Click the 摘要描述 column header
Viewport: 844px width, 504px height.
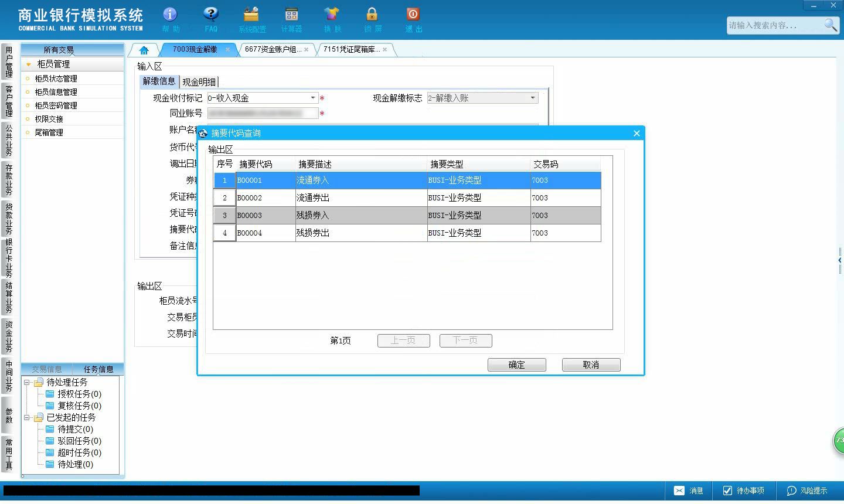[x=361, y=164]
